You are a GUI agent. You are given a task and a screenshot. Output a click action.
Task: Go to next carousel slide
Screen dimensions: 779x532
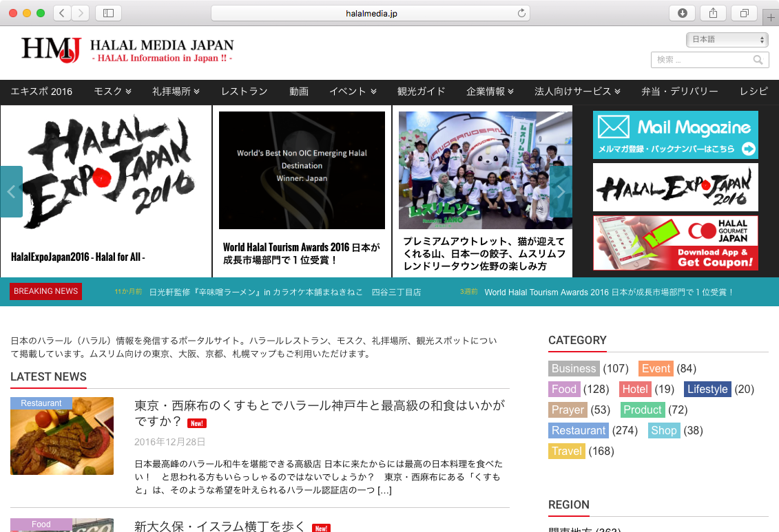click(x=561, y=191)
